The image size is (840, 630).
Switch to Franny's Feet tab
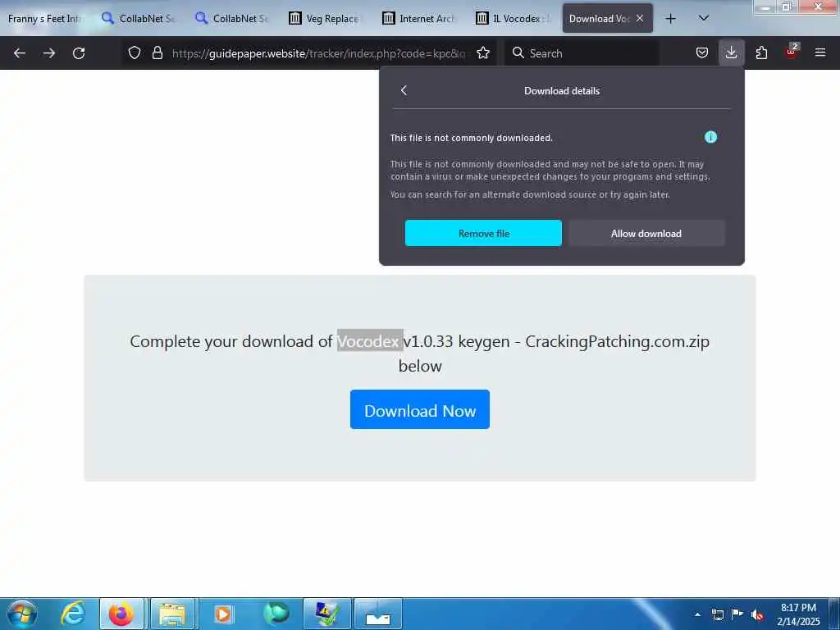coord(47,19)
